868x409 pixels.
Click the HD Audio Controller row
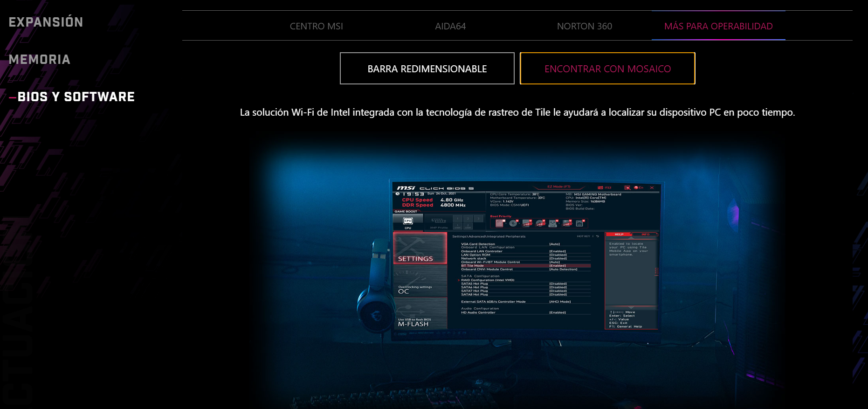[x=525, y=312]
